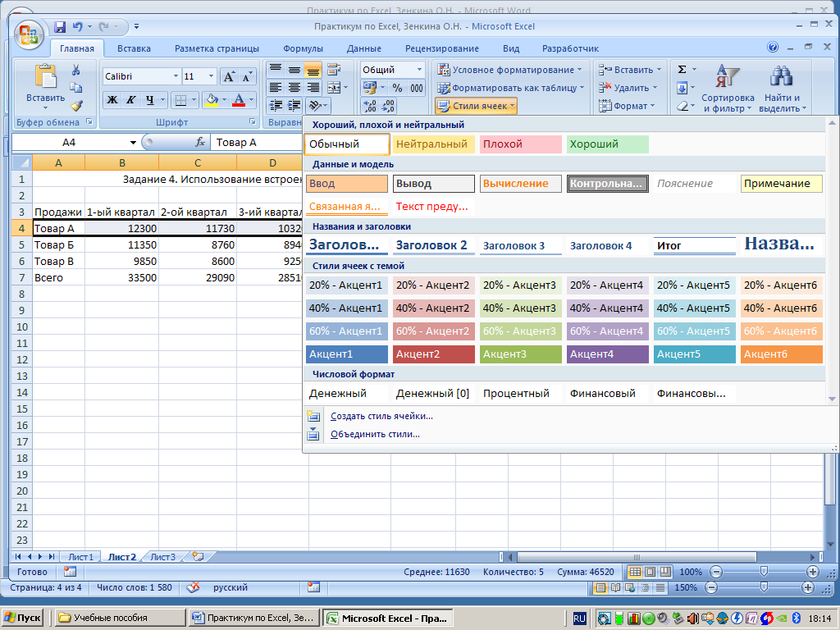The image size is (840, 630).
Task: Expand the Удалить cells menu
Action: (x=628, y=88)
